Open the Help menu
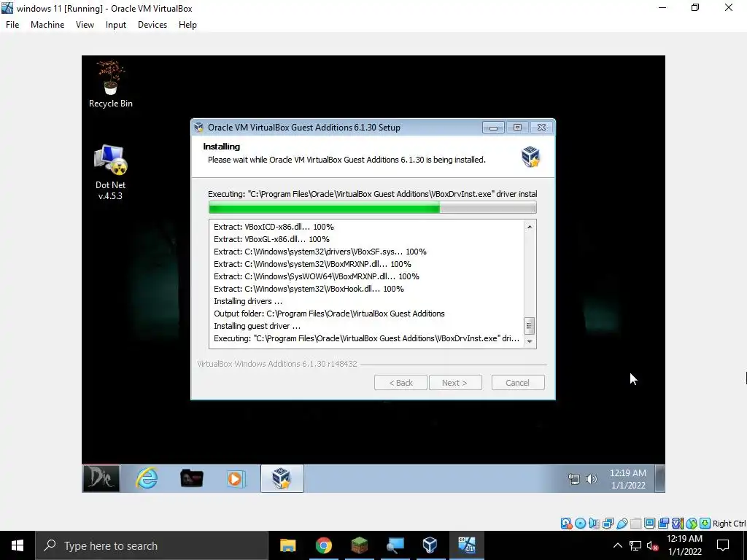747x560 pixels. pyautogui.click(x=187, y=25)
